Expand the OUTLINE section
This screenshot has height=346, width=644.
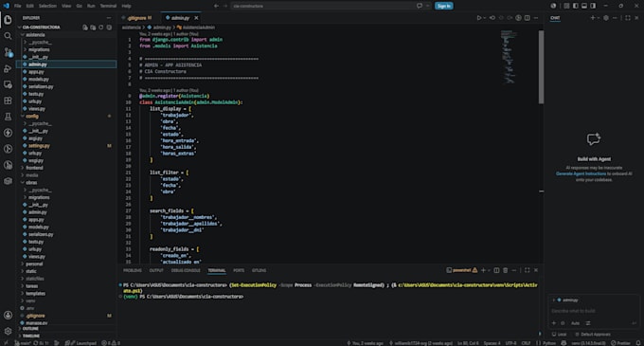(x=30, y=329)
